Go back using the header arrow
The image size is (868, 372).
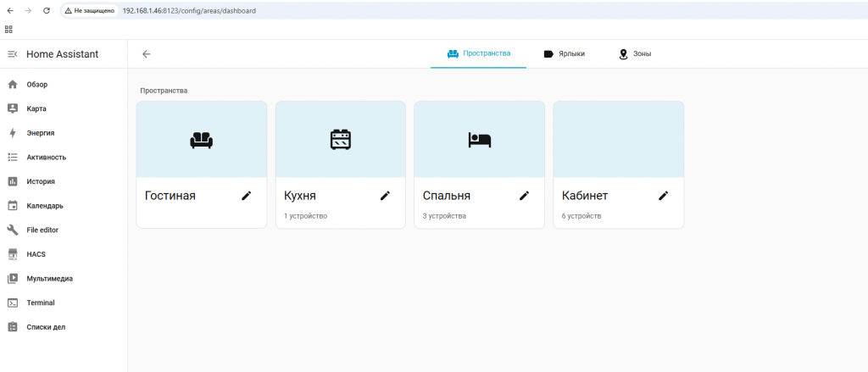[146, 54]
